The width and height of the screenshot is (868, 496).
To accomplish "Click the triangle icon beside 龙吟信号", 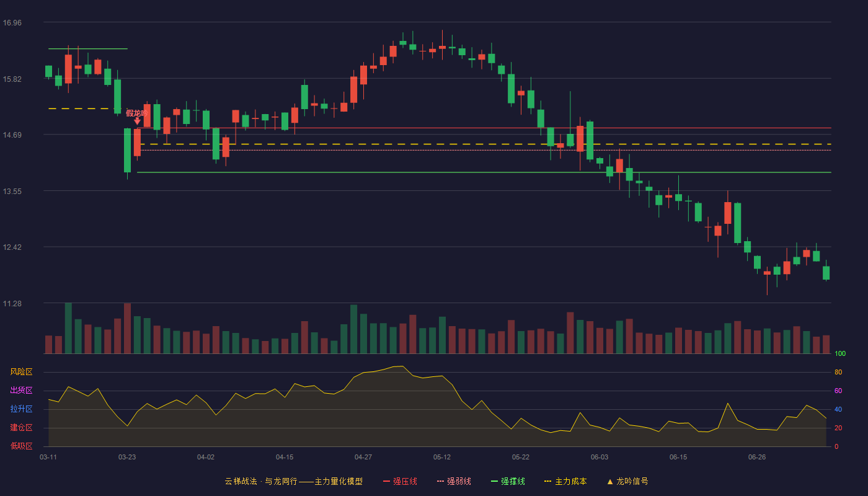I will coord(610,481).
